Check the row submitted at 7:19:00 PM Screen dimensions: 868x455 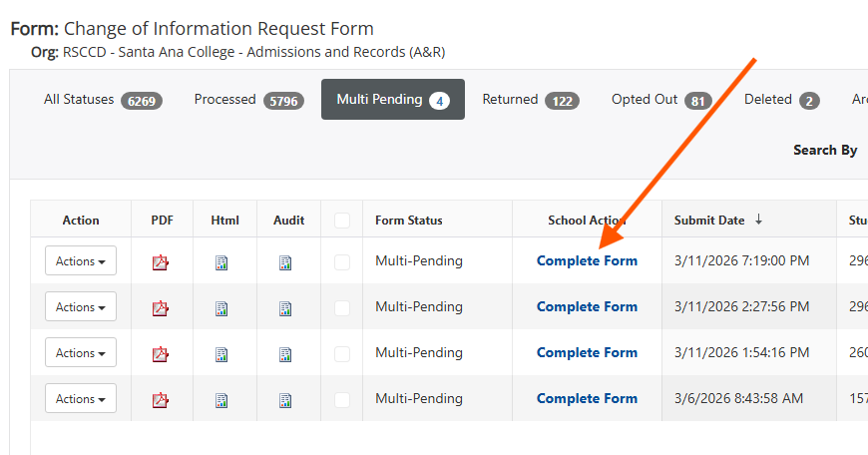342,261
